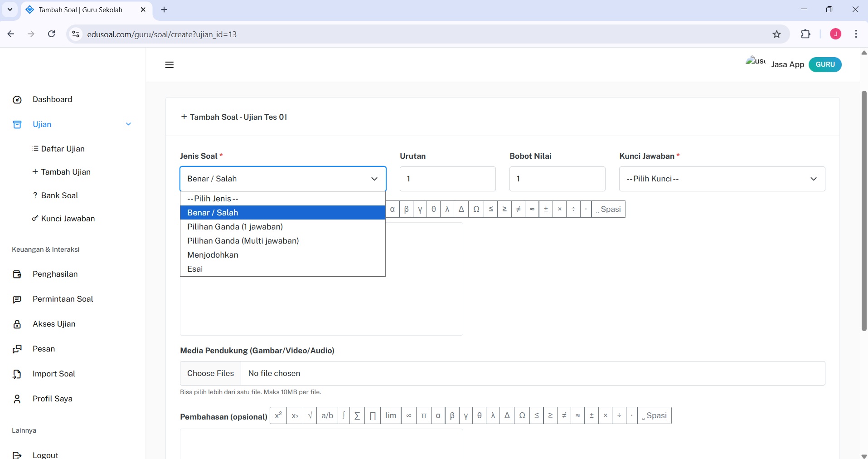Click the Logout link in the sidebar

(x=45, y=455)
